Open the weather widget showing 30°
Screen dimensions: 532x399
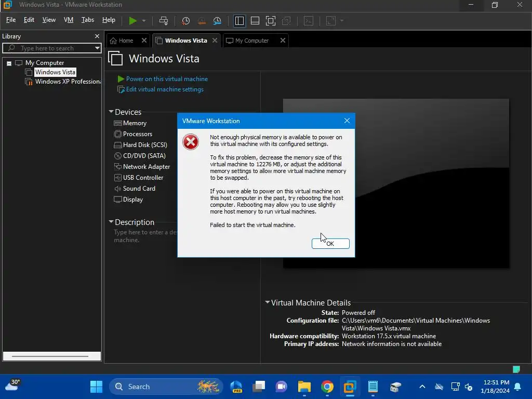(12, 386)
